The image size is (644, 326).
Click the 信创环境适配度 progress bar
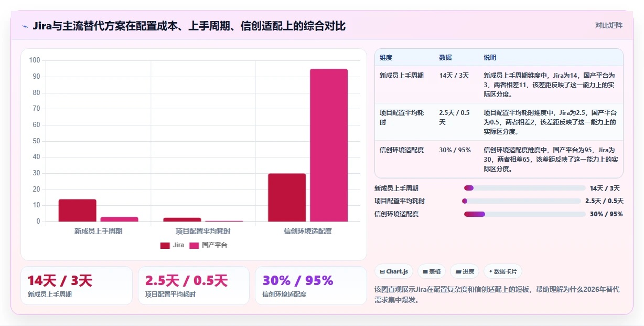[524, 214]
